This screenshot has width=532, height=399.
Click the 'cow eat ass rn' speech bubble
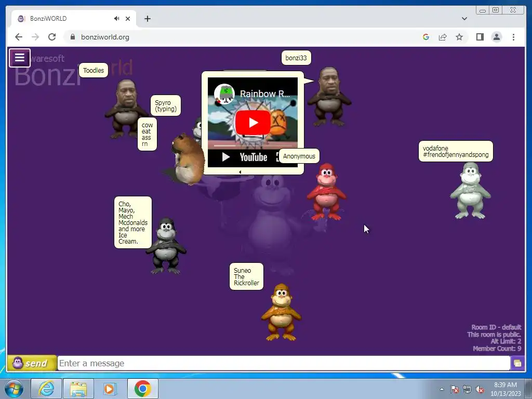(x=147, y=134)
